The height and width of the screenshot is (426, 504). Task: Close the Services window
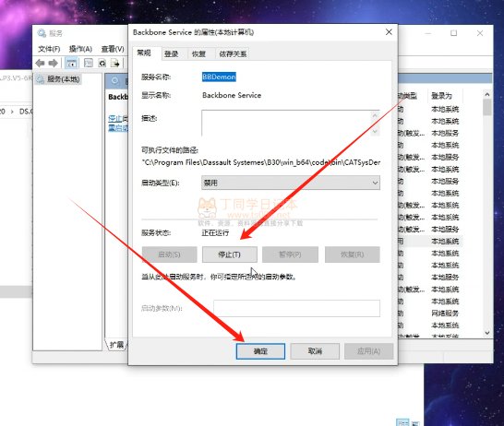tap(480, 33)
